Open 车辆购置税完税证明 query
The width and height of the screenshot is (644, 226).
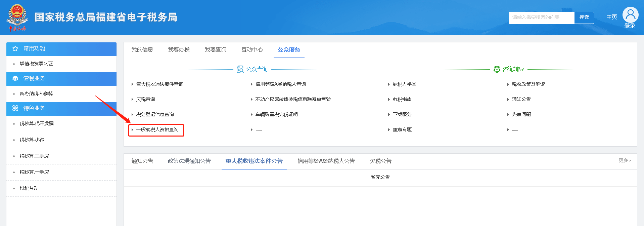point(276,115)
